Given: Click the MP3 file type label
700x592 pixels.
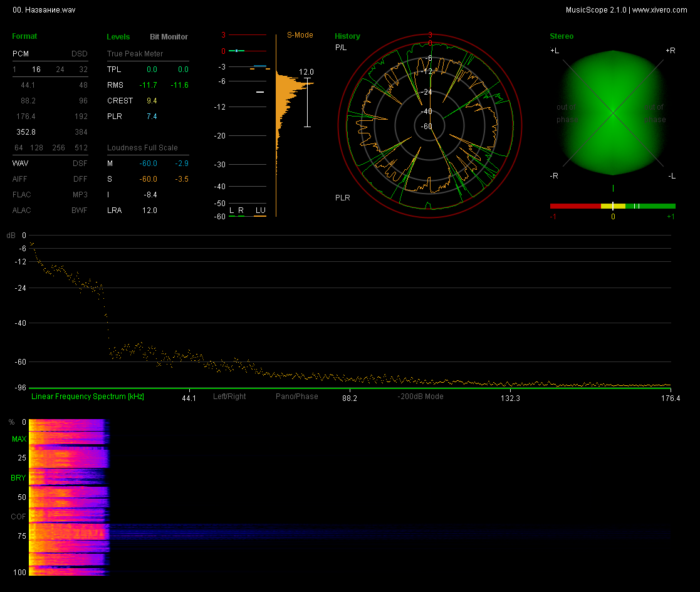Looking at the screenshot, I should [x=80, y=195].
